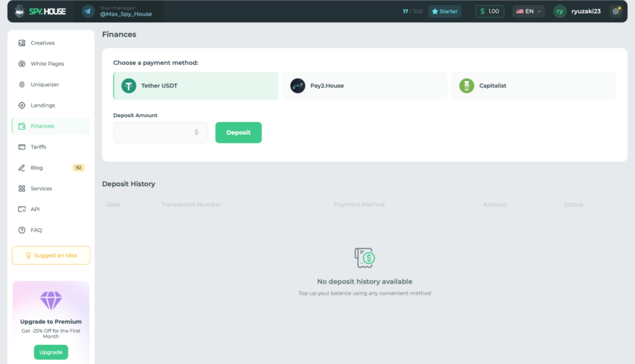635x364 pixels.
Task: Click the $1.00 balance indicator
Action: point(490,11)
